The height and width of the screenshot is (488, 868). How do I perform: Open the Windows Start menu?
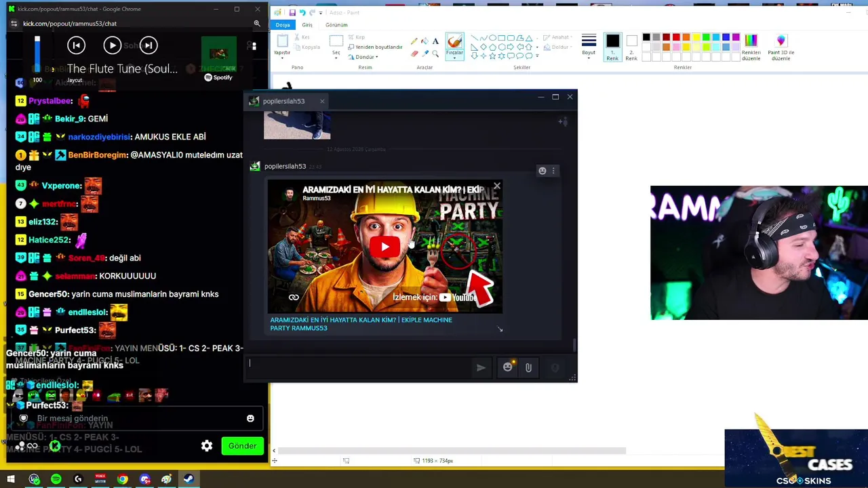(11, 479)
